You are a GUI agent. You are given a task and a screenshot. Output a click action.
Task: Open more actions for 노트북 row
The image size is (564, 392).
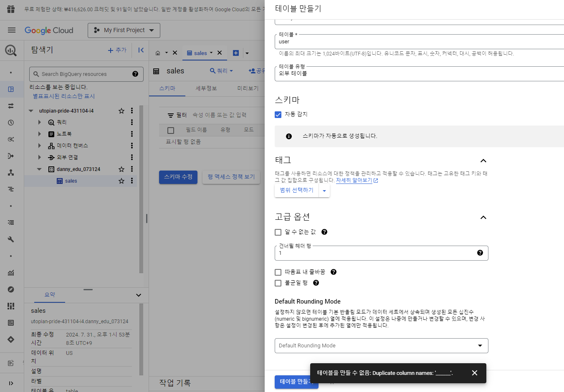click(x=132, y=134)
